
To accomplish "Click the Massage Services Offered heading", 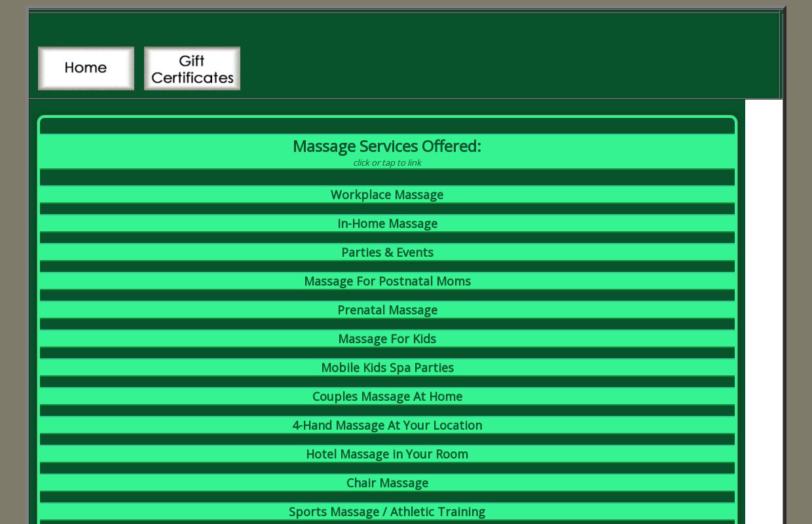I will [387, 146].
